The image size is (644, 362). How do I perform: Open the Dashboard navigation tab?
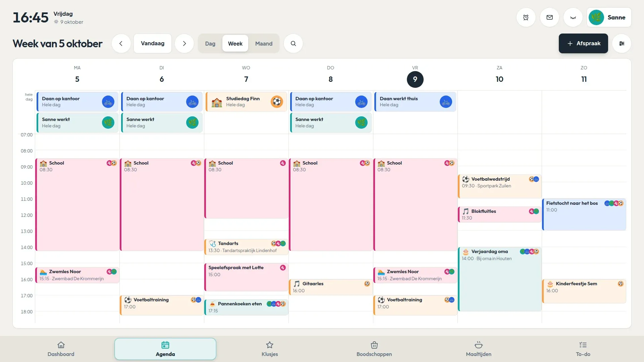pos(61,349)
